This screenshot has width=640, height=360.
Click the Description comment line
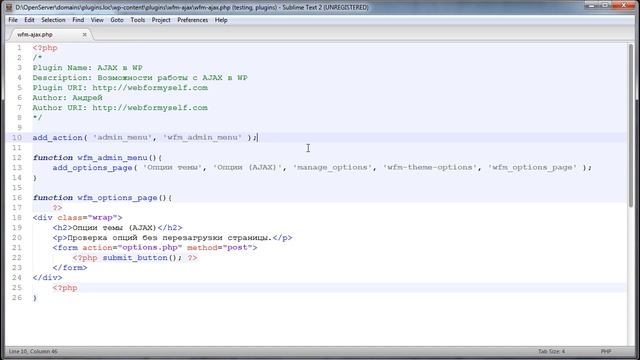point(140,78)
